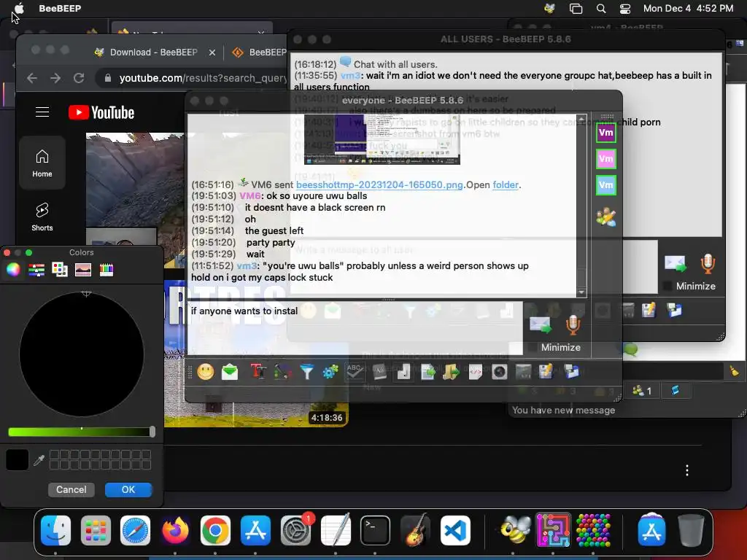This screenshot has width=747, height=560.
Task: Click the screenshot thumbnail in everyone chat
Action: pyautogui.click(x=382, y=139)
